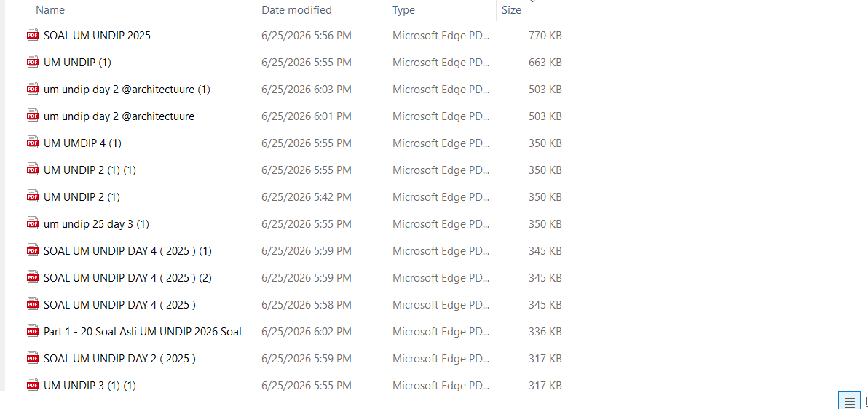Viewport: 868px width, 409px height.
Task: Switch to Details view layout icon
Action: pyautogui.click(x=849, y=401)
